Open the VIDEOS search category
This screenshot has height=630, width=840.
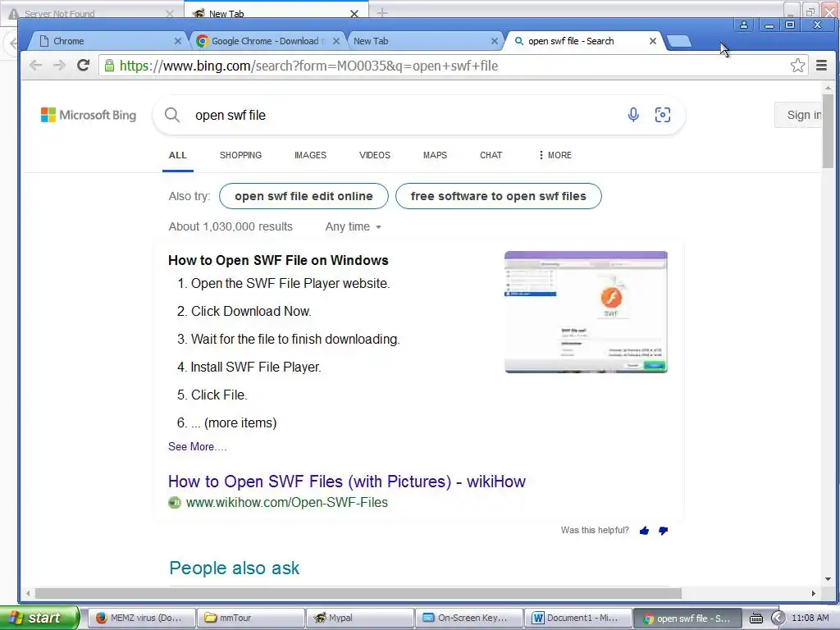coord(374,155)
